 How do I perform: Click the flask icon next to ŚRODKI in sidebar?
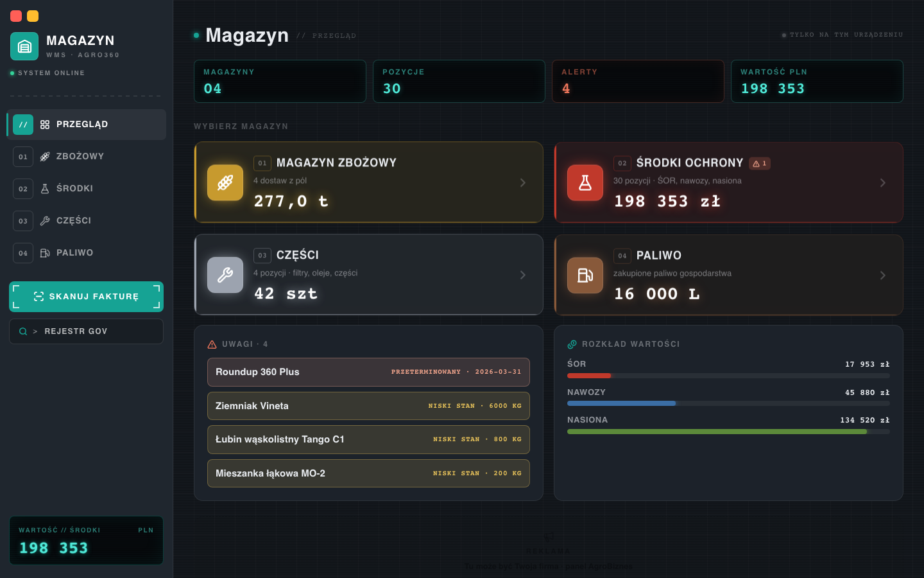45,189
